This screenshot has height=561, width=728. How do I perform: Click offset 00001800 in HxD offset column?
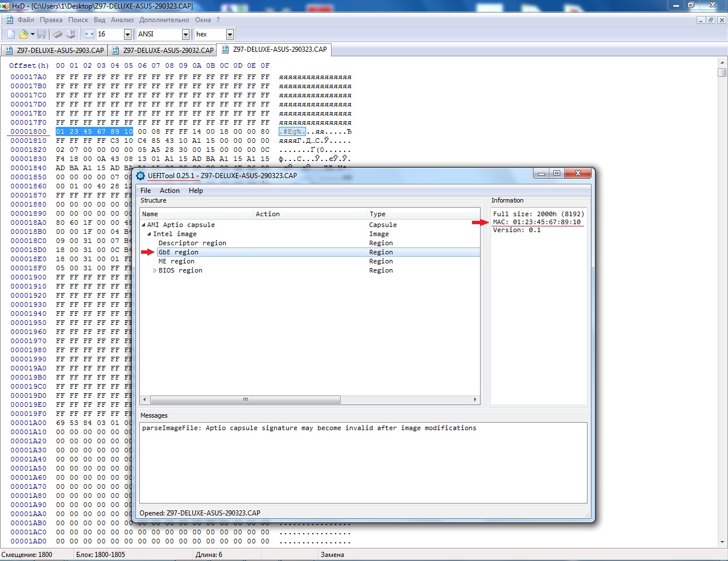(x=28, y=131)
